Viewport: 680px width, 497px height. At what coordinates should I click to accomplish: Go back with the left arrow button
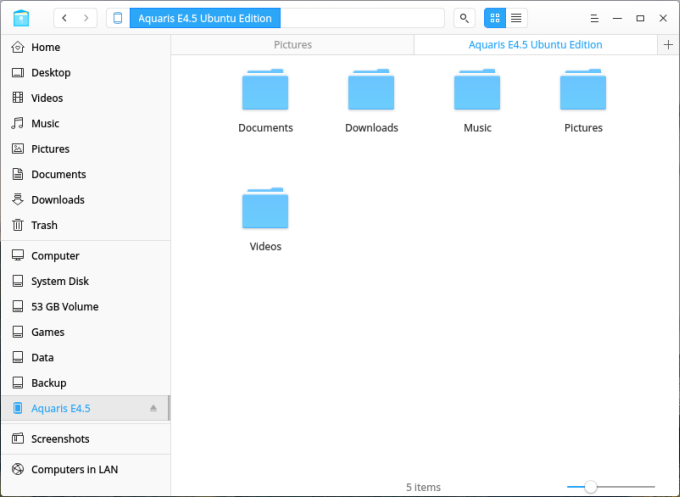click(x=65, y=18)
